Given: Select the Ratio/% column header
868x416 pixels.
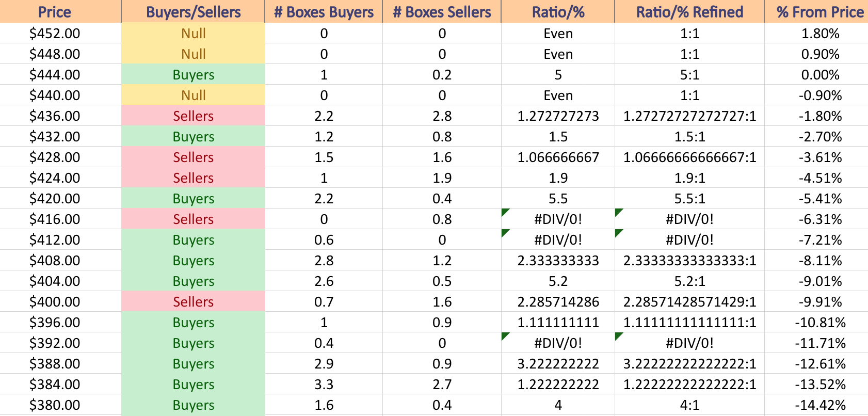Looking at the screenshot, I should coord(558,11).
